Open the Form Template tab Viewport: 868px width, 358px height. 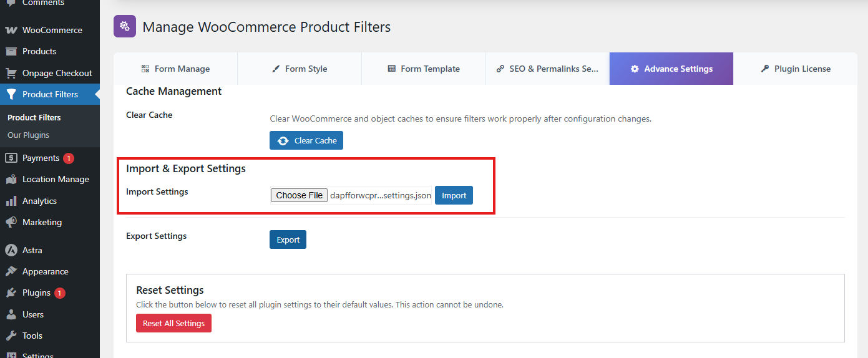point(424,69)
